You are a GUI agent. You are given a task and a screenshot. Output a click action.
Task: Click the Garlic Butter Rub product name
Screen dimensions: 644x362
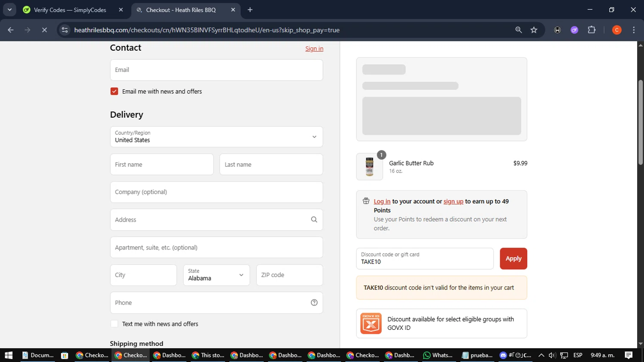coord(411,163)
